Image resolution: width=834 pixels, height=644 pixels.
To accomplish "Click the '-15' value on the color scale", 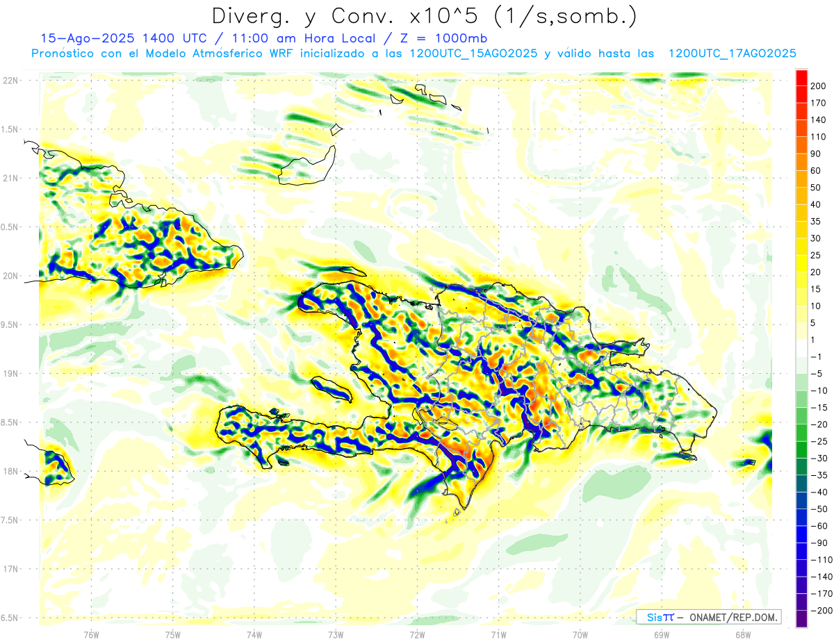I will click(819, 408).
